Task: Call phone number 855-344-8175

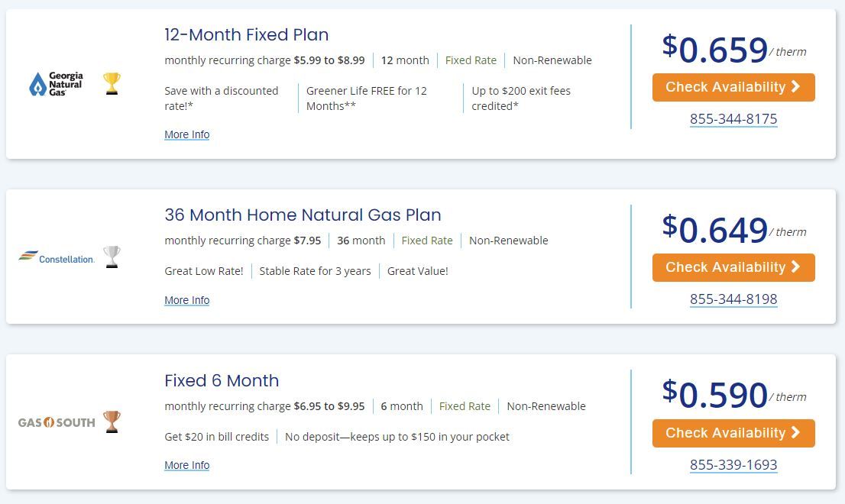Action: click(733, 119)
